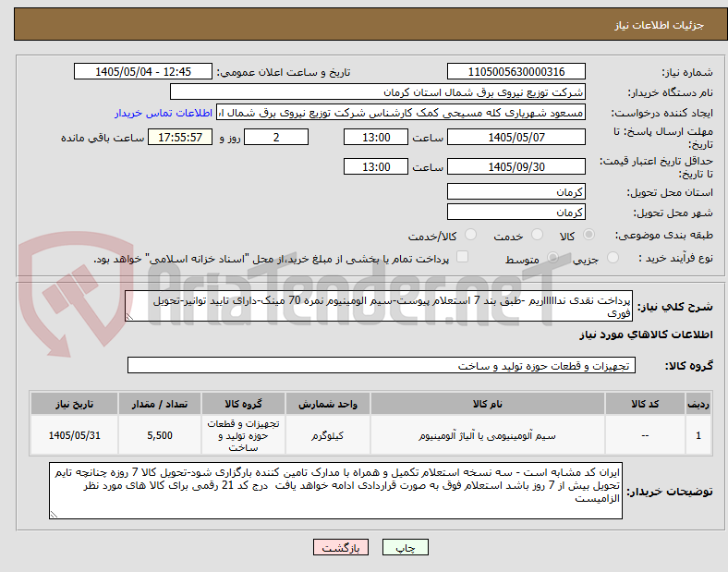Click the تعداد / مقدار column header
The height and width of the screenshot is (572, 728).
click(x=160, y=404)
